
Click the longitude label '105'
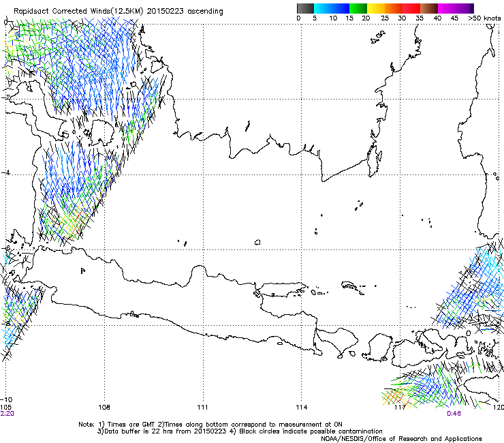pos(6,408)
